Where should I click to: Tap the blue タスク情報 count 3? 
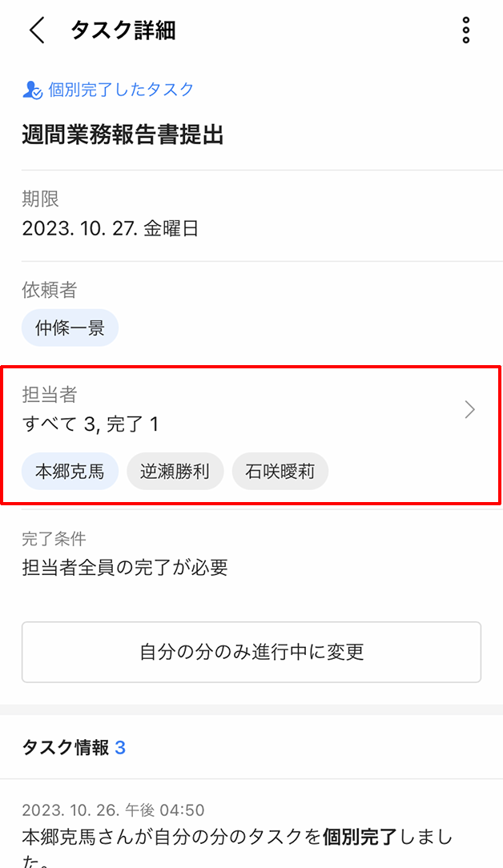pos(120,748)
